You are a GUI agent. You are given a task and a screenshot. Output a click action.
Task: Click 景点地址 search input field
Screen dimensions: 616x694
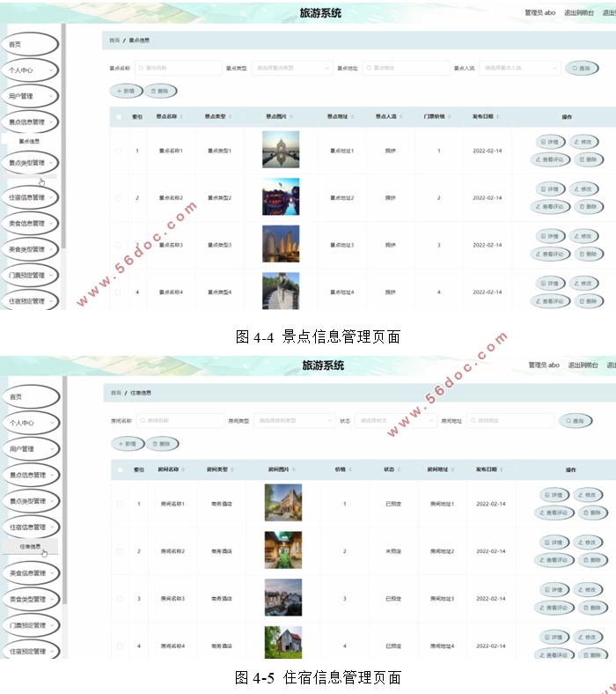pyautogui.click(x=406, y=68)
